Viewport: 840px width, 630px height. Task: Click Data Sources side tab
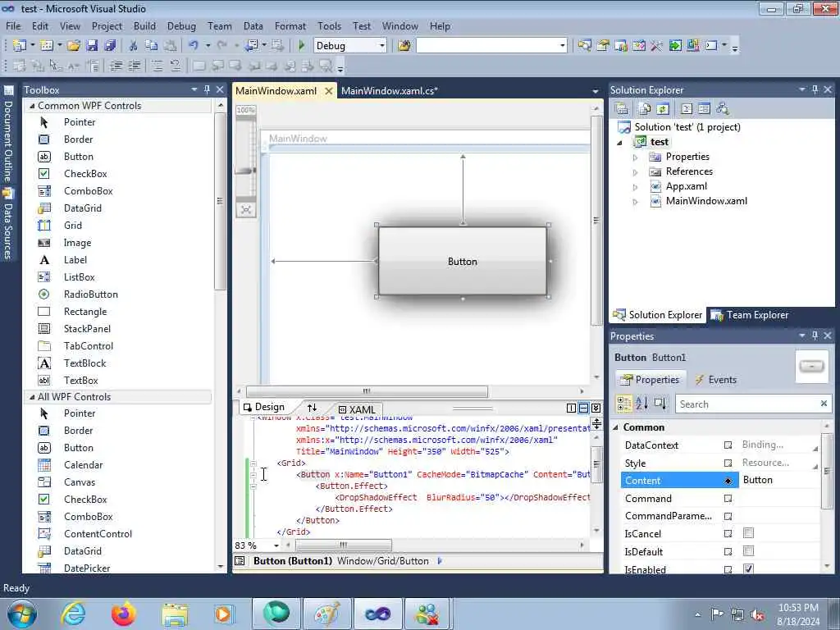(8, 225)
